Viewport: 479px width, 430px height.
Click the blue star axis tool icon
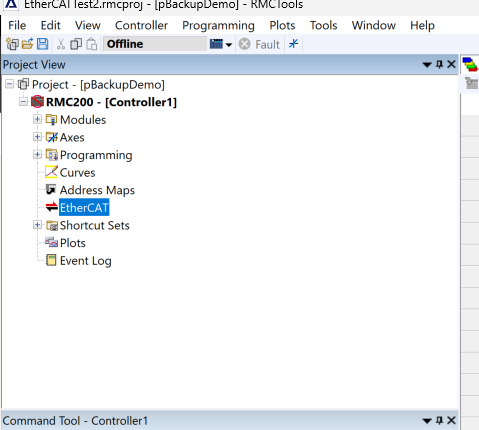294,44
